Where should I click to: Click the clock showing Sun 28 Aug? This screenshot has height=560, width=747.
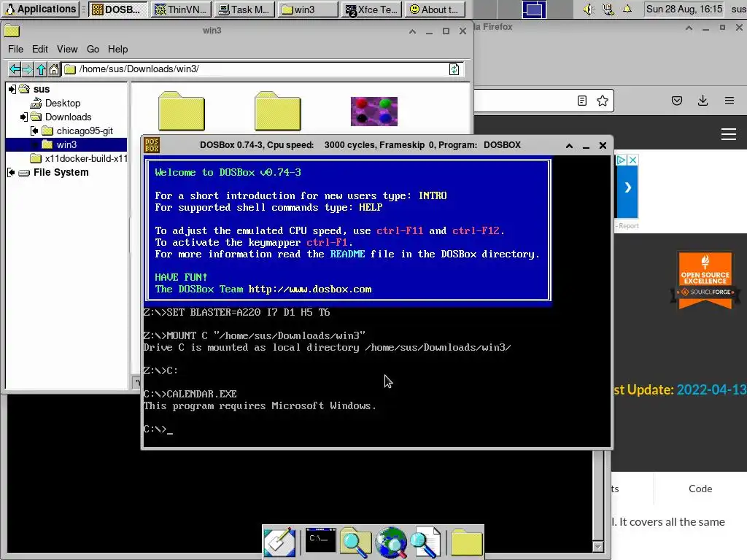[684, 9]
